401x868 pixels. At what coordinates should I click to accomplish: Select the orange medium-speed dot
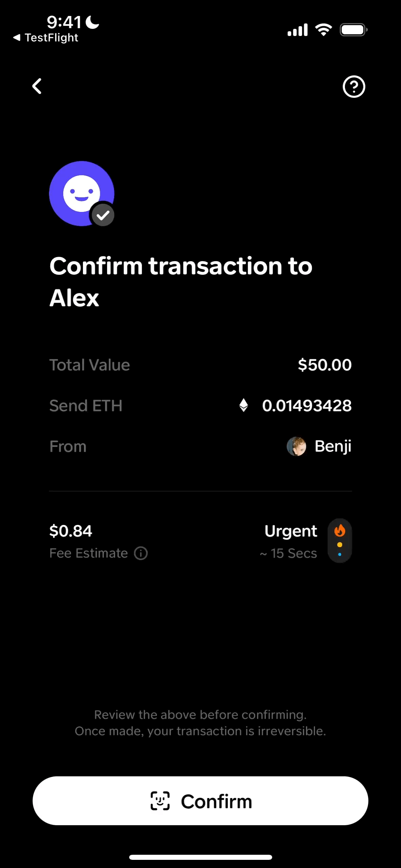click(x=339, y=545)
